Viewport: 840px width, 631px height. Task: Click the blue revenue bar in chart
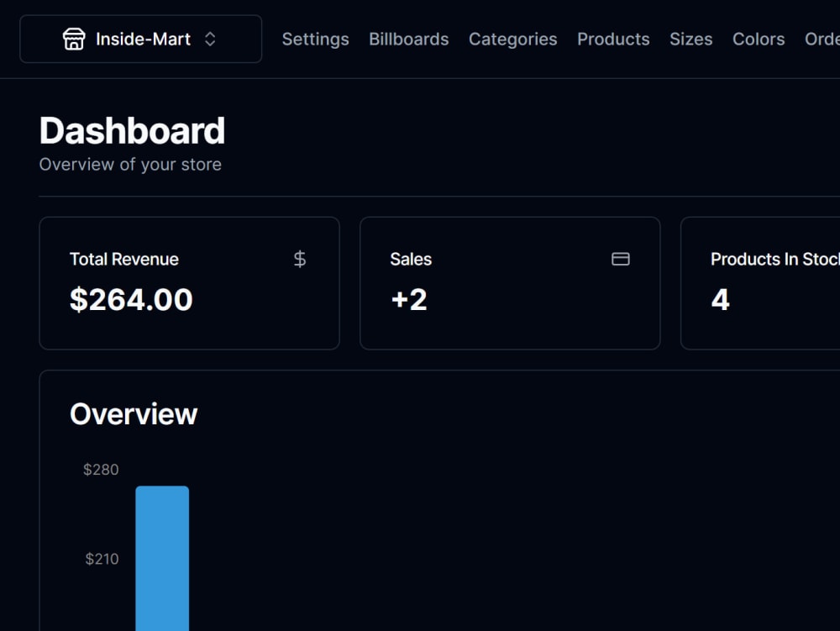pos(162,559)
